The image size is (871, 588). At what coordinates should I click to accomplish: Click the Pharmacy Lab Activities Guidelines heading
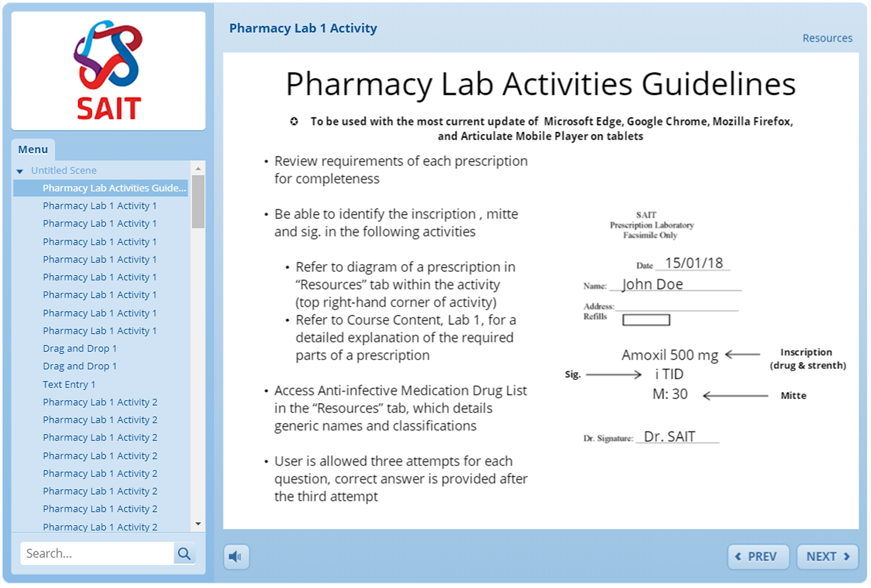540,84
